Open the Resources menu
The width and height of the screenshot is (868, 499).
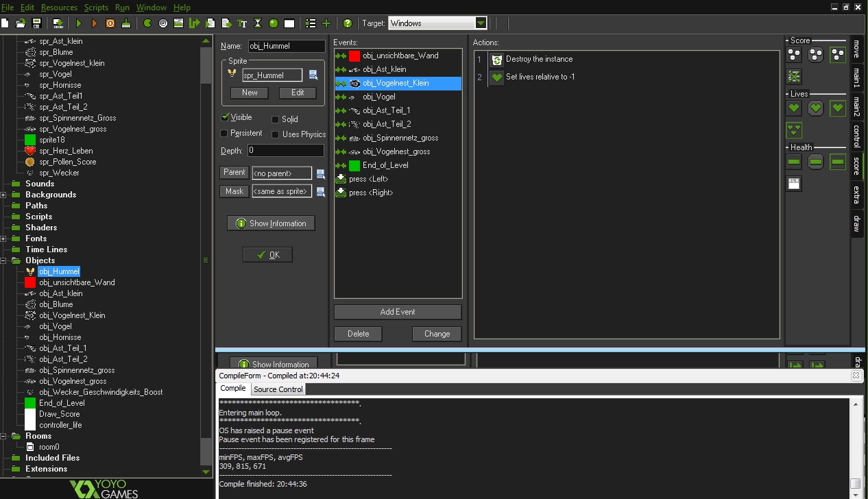[59, 8]
